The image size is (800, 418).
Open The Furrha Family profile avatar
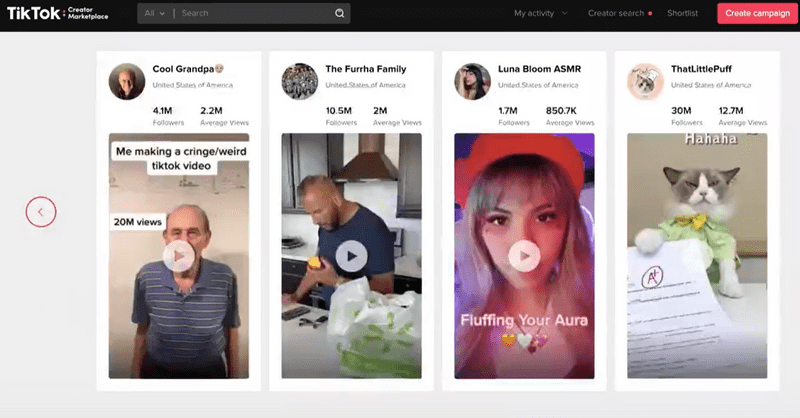[x=300, y=81]
